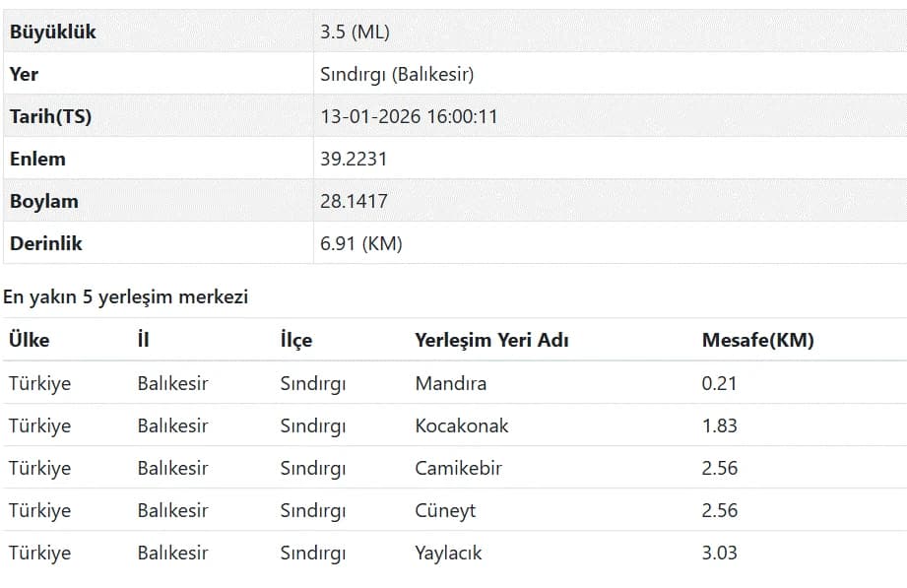Click the En yakın 5 yerleşim merkezi heading

pyautogui.click(x=125, y=296)
